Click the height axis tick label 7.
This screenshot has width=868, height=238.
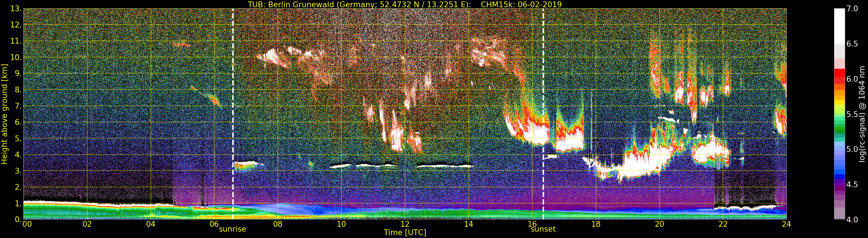click(18, 106)
